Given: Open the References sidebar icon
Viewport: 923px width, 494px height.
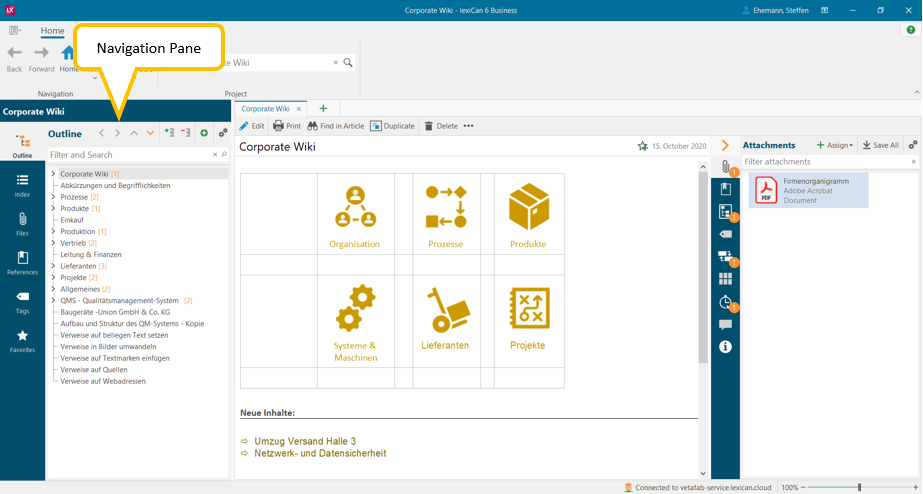Looking at the screenshot, I should 22,262.
